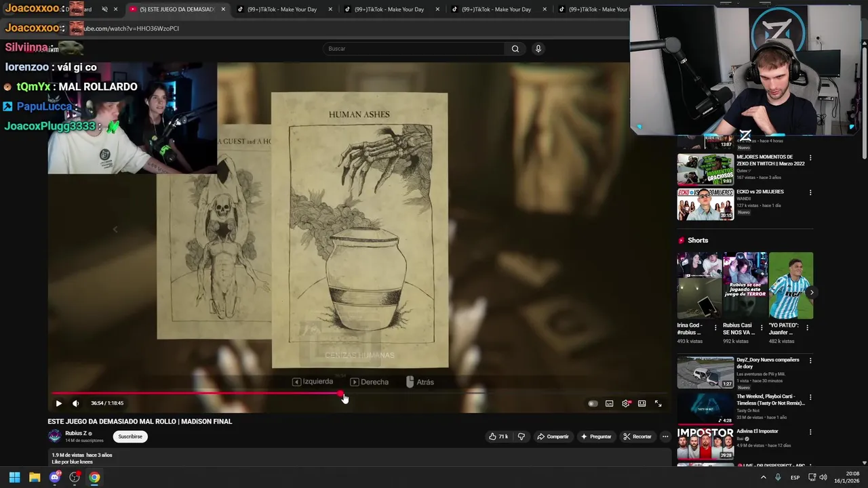Image resolution: width=868 pixels, height=488 pixels.
Task: Open more actions three-dot menu under video
Action: 665,436
